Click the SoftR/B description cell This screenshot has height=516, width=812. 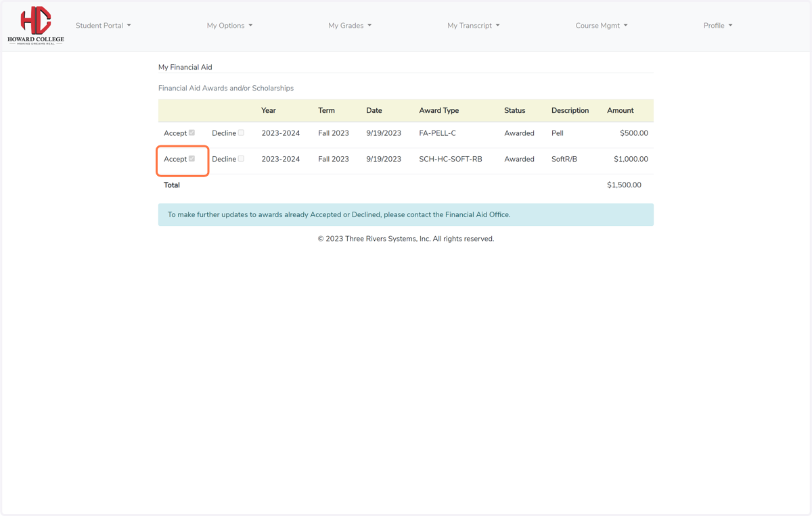564,159
